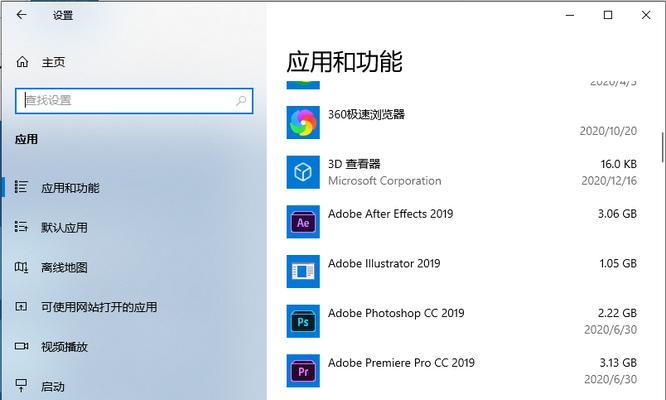This screenshot has height=400, width=666.
Task: Click the home icon beside 主页
Action: tap(22, 62)
